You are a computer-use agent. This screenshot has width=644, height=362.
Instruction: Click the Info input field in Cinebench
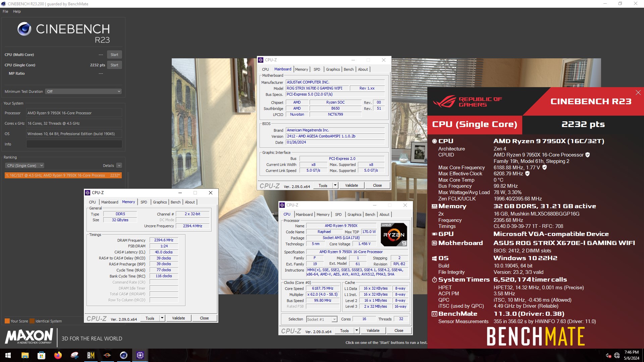click(x=74, y=144)
